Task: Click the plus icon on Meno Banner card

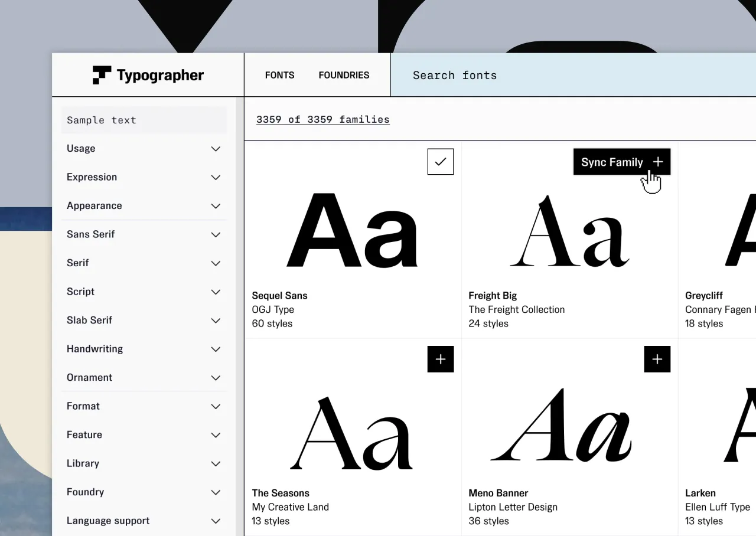Action: pyautogui.click(x=657, y=359)
